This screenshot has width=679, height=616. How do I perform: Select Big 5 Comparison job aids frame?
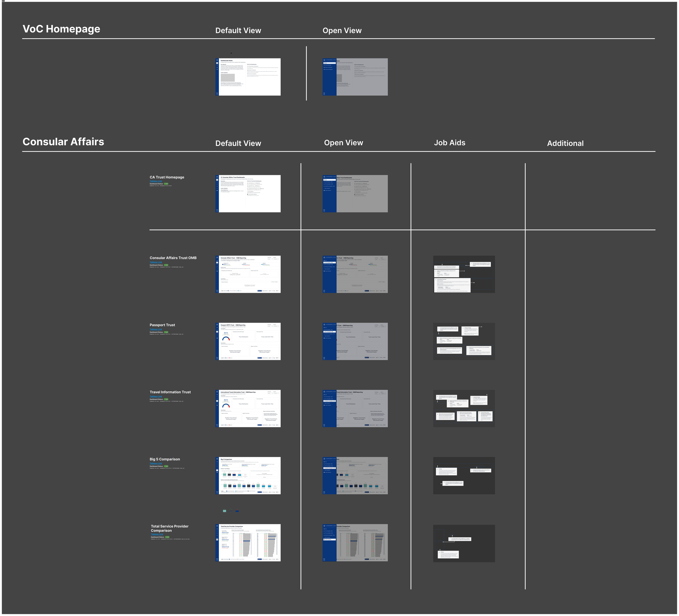click(464, 476)
